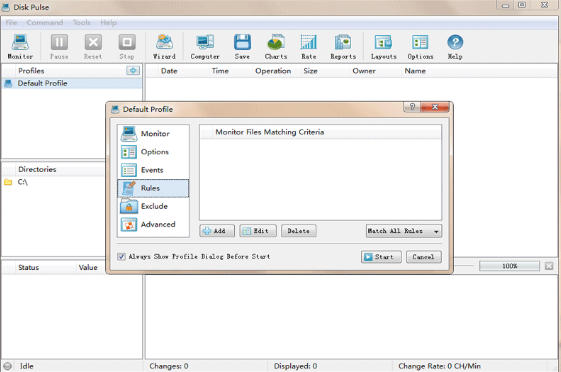Click the X icon beside the 100% bar
Image resolution: width=561 pixels, height=372 pixels.
click(549, 266)
